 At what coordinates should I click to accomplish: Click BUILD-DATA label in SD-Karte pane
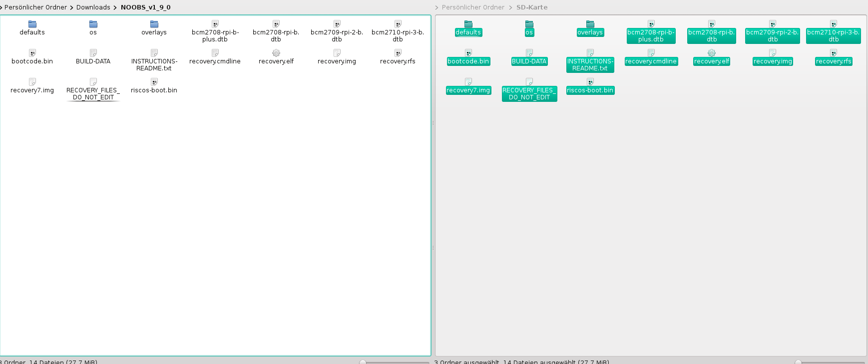coord(529,61)
